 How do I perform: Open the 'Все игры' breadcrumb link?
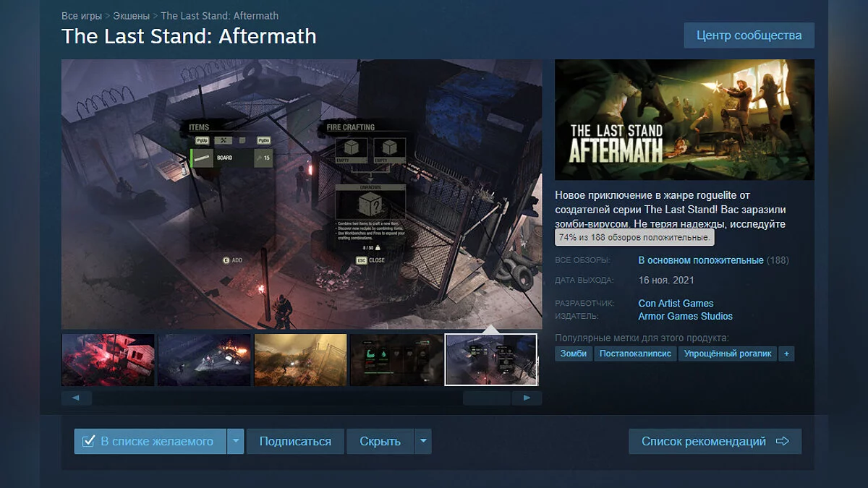81,15
